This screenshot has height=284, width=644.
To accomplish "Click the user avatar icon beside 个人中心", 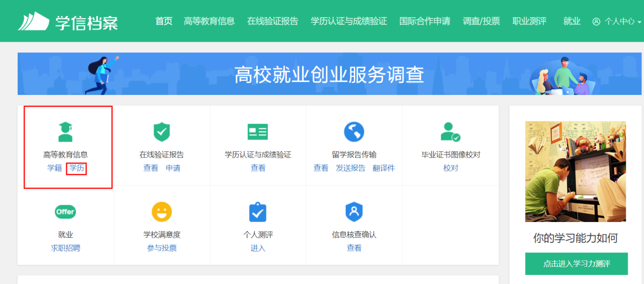I will [x=596, y=21].
